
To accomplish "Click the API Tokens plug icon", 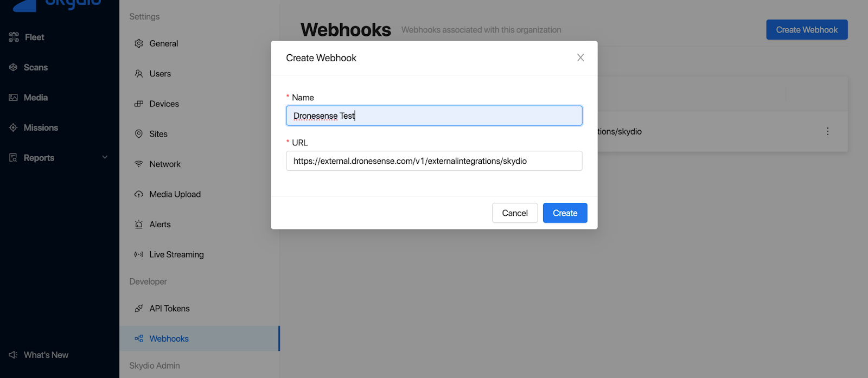I will [x=139, y=309].
